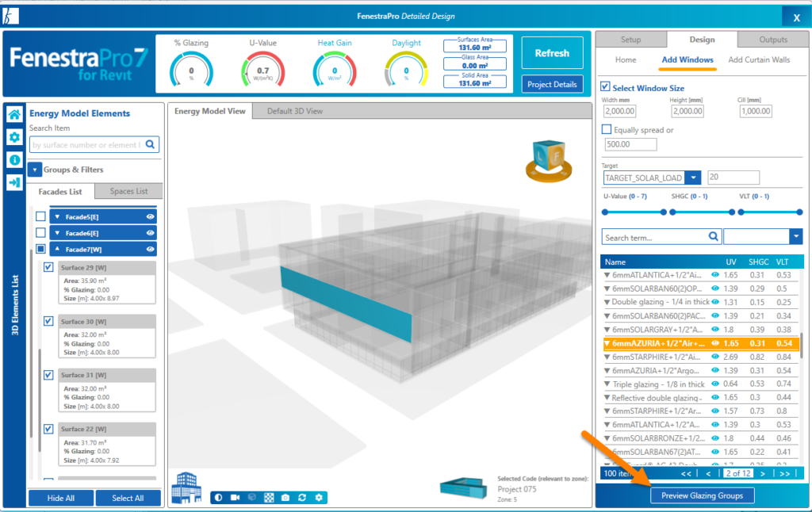Expand Facade6[E] arrow
The image size is (812, 512).
[57, 233]
